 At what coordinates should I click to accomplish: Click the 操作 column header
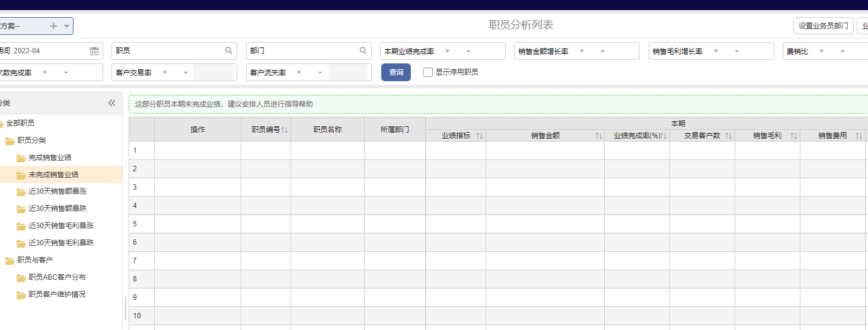click(197, 129)
